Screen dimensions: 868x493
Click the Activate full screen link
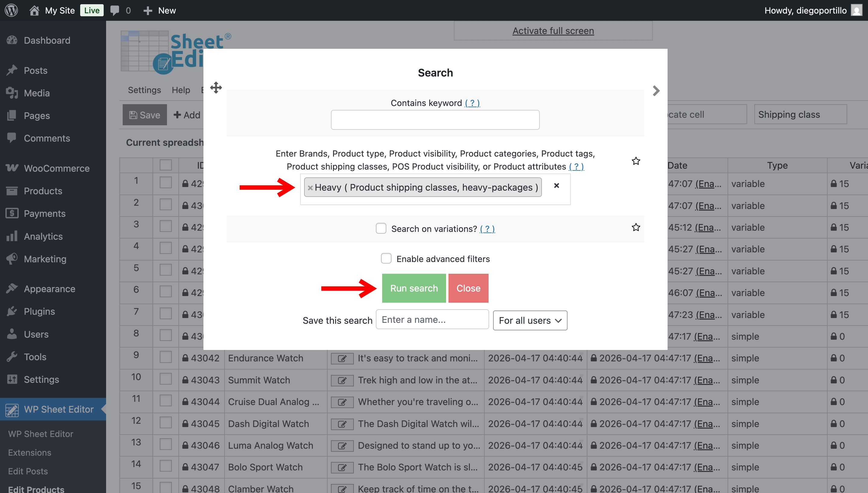pyautogui.click(x=553, y=31)
